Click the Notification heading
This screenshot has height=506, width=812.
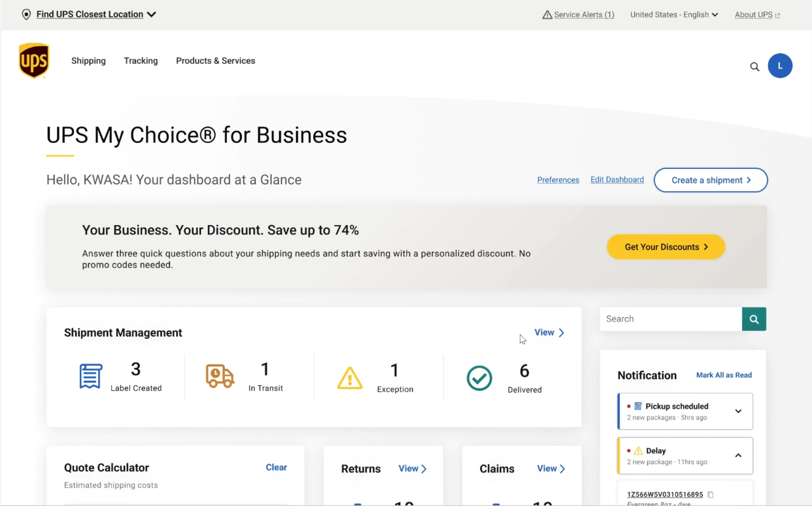pyautogui.click(x=647, y=375)
